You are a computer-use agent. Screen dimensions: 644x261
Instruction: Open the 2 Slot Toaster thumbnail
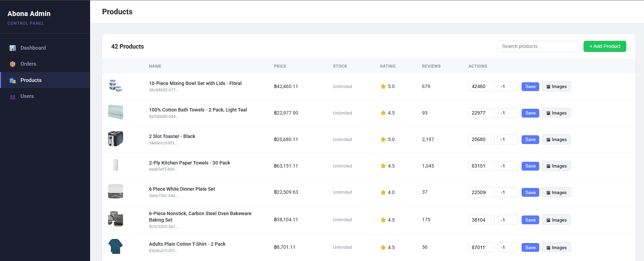point(116,139)
